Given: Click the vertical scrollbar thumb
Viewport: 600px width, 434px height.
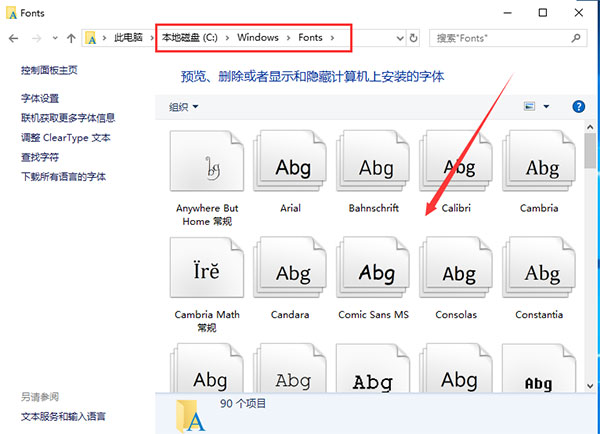Looking at the screenshot, I should coord(590,150).
